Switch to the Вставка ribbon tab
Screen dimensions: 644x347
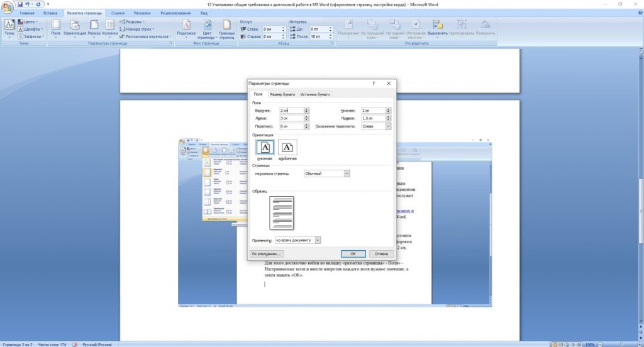coord(50,13)
